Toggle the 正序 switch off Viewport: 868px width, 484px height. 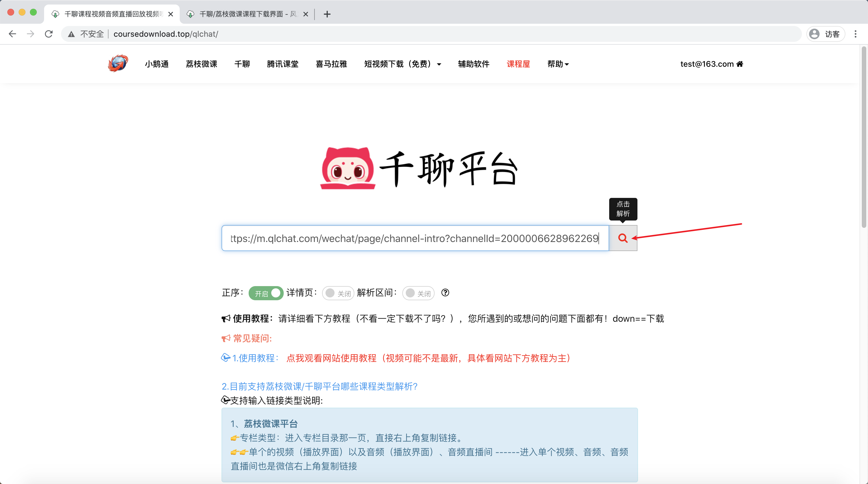tap(266, 293)
